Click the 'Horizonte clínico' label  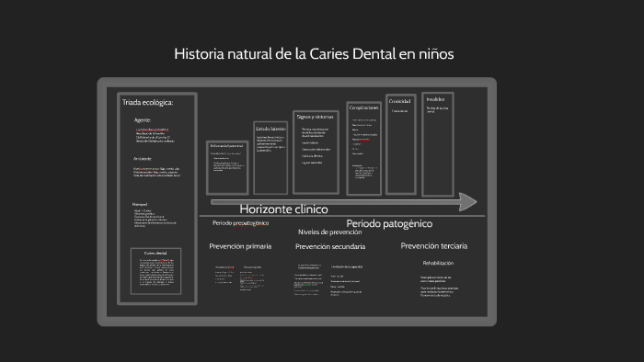click(x=283, y=209)
